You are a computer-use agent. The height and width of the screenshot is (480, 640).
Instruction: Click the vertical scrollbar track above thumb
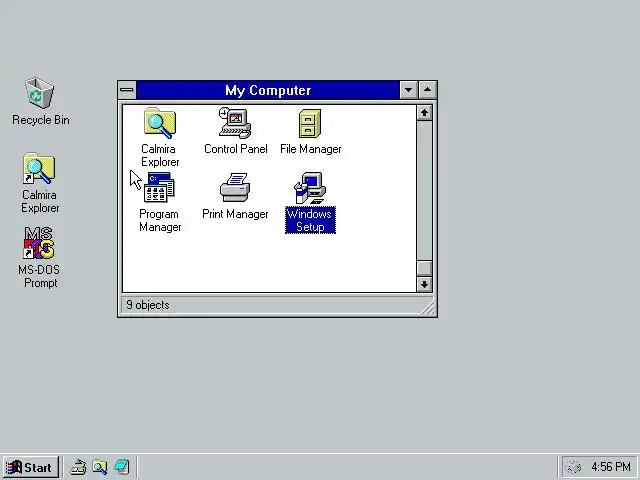pyautogui.click(x=424, y=190)
